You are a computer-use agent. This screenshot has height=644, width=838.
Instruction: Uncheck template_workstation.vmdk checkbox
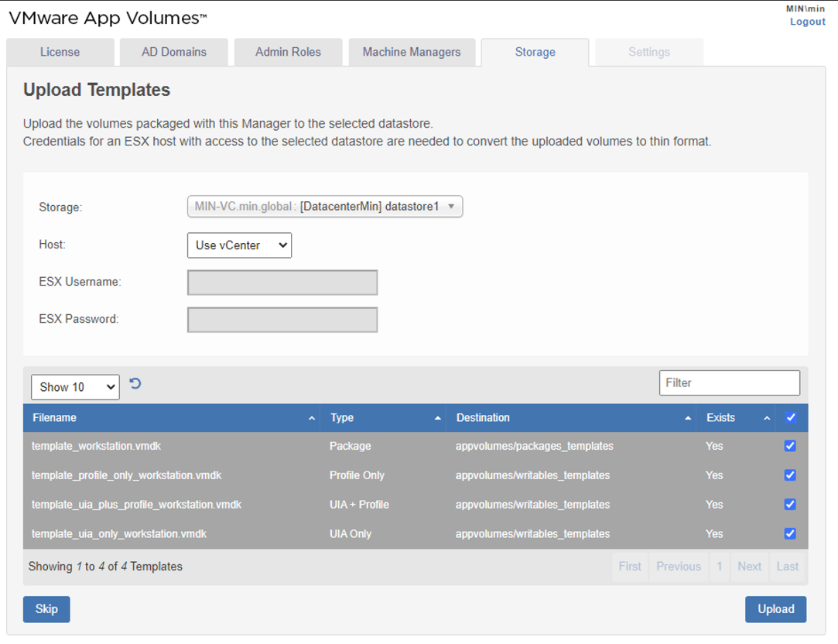coord(790,446)
